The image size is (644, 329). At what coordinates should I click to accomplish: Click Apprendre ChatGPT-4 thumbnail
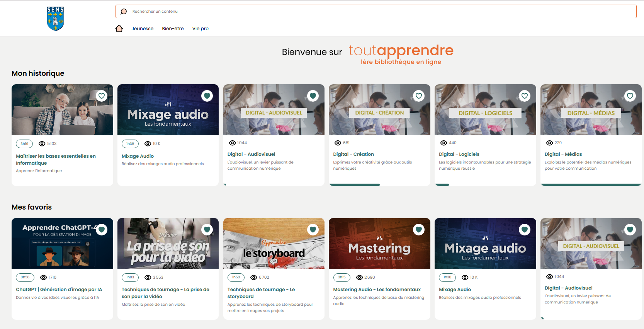[62, 244]
